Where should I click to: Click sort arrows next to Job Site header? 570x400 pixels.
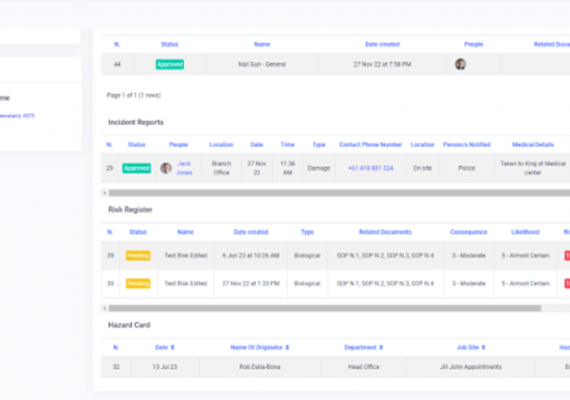483,348
